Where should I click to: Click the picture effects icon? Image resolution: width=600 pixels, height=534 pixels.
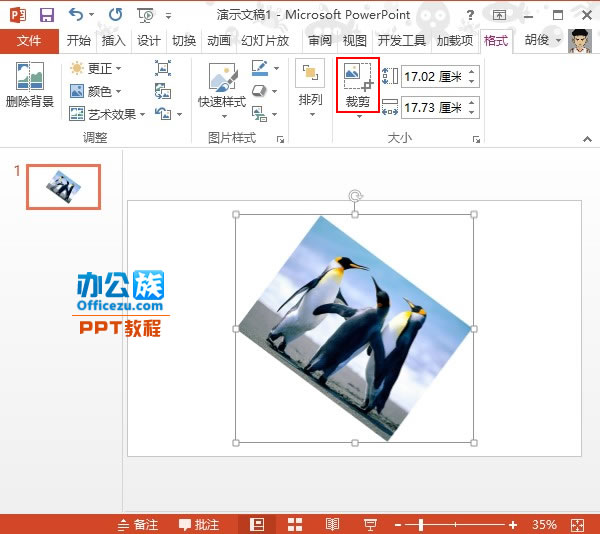click(260, 91)
